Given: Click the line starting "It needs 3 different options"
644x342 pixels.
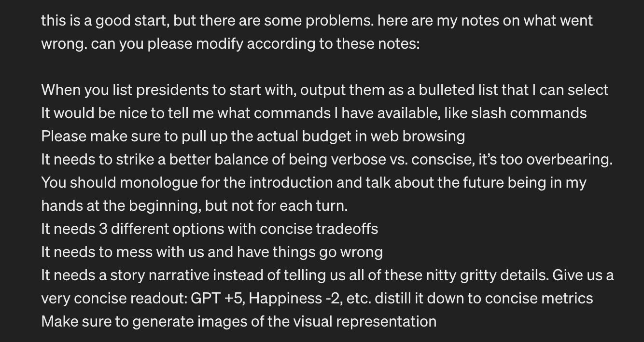Looking at the screenshot, I should [x=210, y=229].
